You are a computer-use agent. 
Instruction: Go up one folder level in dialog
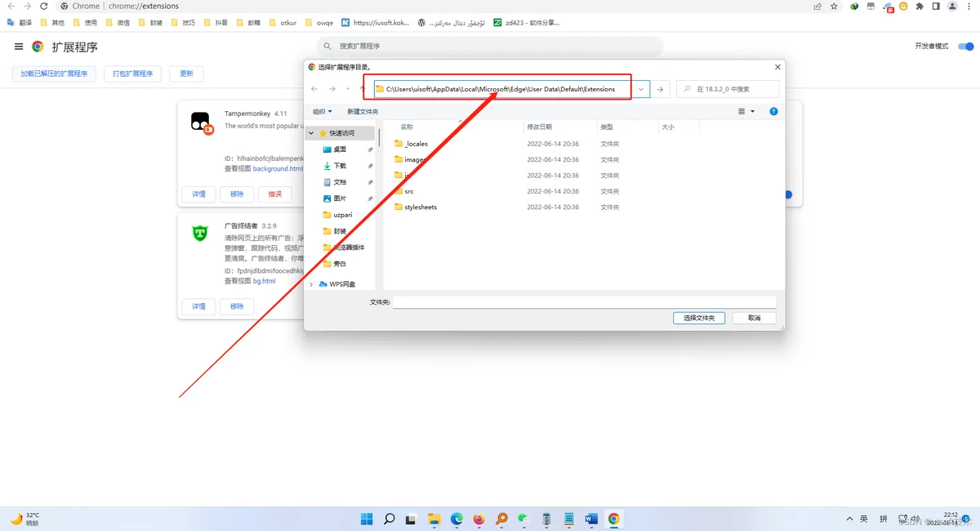point(363,89)
